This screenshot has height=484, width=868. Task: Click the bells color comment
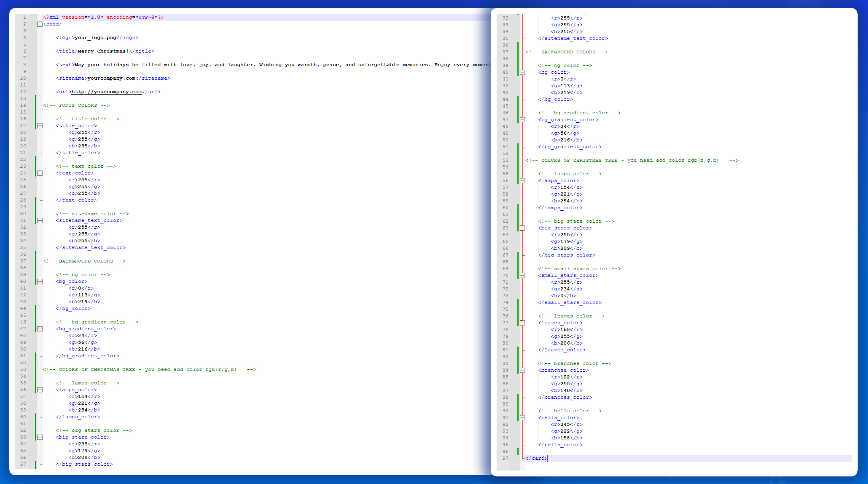point(570,411)
